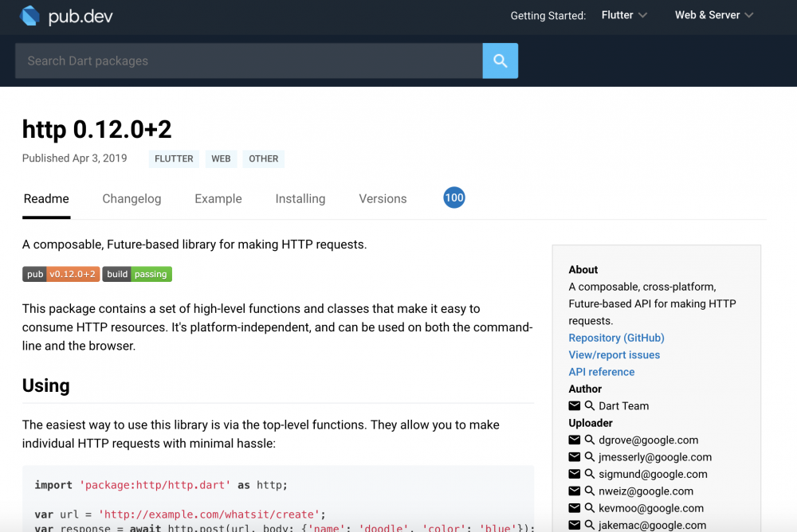The image size is (797, 532).
Task: Click mail icon next to sigmund@google.com
Action: [575, 474]
